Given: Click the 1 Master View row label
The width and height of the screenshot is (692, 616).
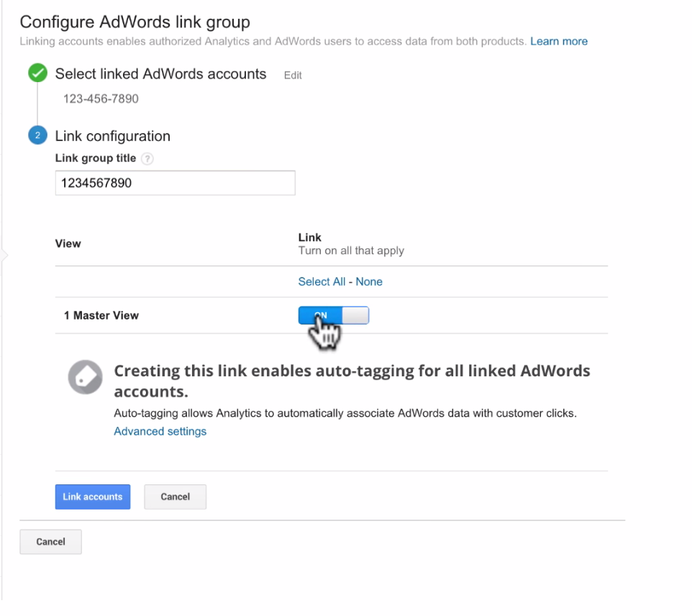Looking at the screenshot, I should coord(101,315).
